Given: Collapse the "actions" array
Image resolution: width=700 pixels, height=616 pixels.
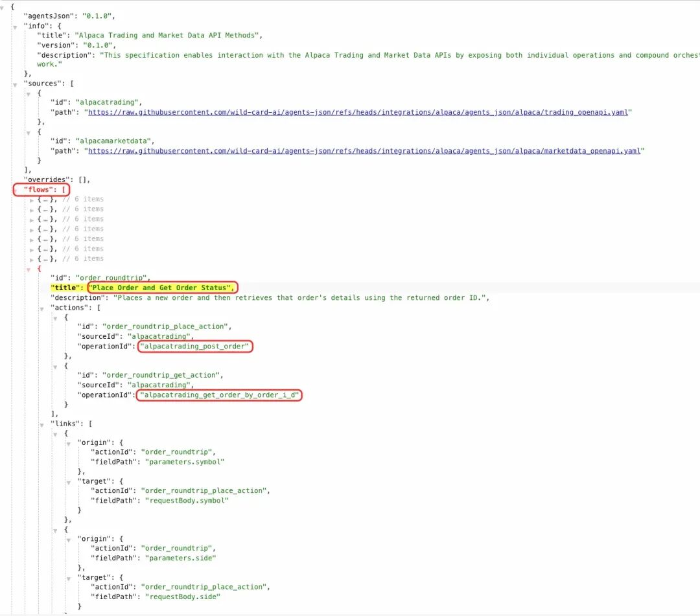Looking at the screenshot, I should coord(41,309).
